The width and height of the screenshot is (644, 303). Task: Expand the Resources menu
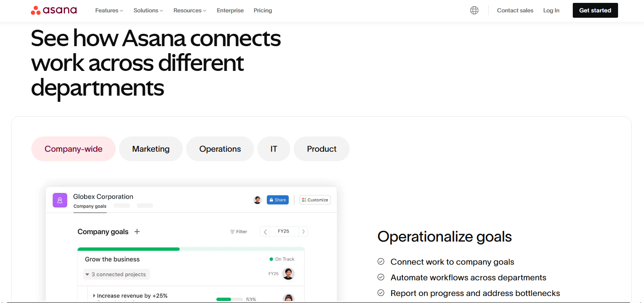point(190,10)
